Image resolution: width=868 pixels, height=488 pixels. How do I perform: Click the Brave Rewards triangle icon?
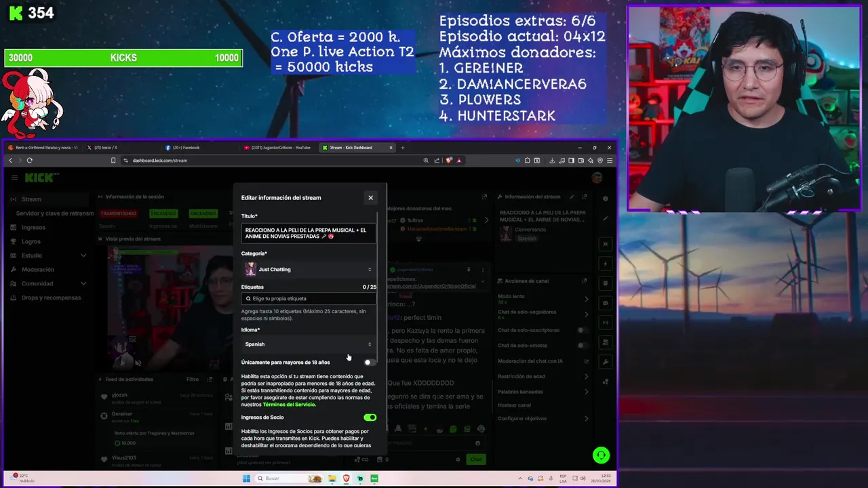click(459, 161)
